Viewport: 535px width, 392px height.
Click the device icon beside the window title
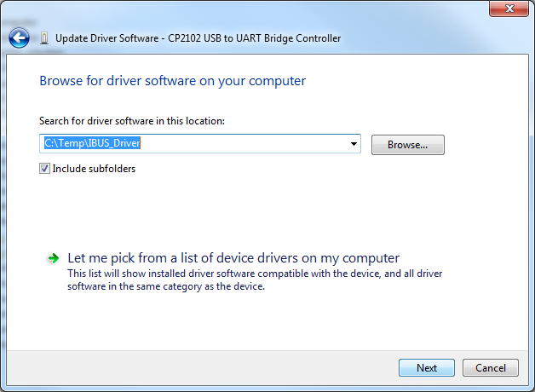43,38
